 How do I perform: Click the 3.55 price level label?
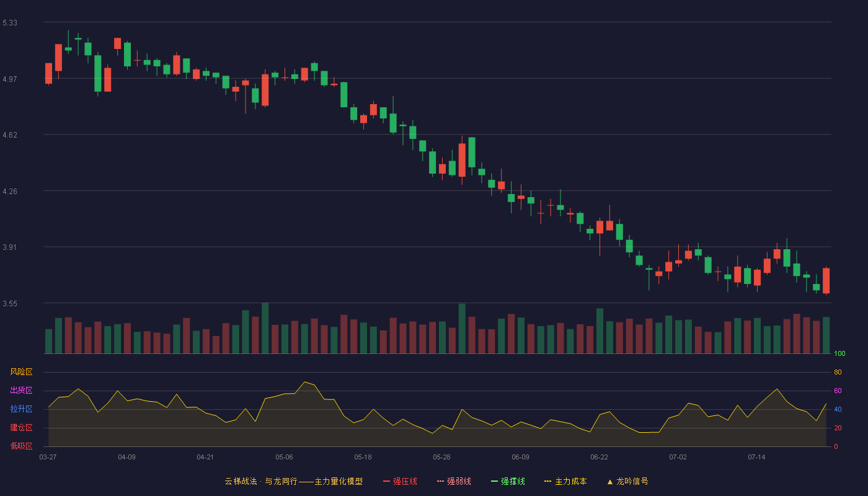tap(10, 304)
